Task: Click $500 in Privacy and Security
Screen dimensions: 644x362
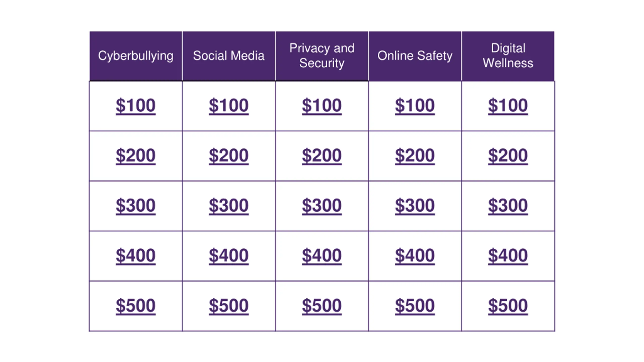Action: coord(322,306)
